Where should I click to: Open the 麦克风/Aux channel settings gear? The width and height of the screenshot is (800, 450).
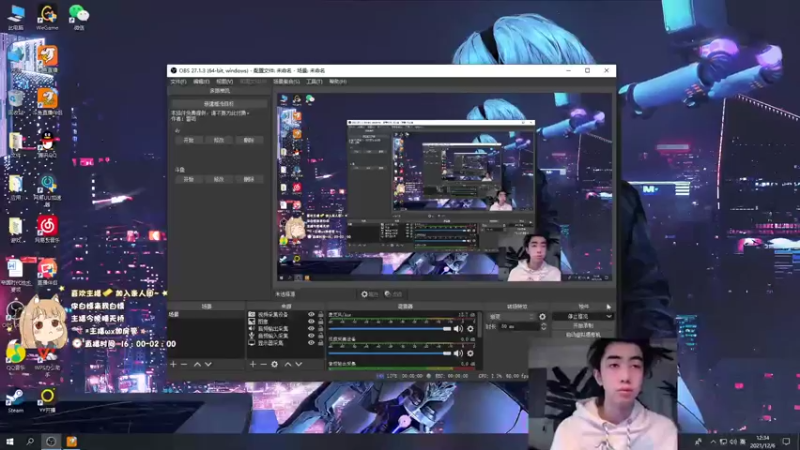[x=470, y=329]
